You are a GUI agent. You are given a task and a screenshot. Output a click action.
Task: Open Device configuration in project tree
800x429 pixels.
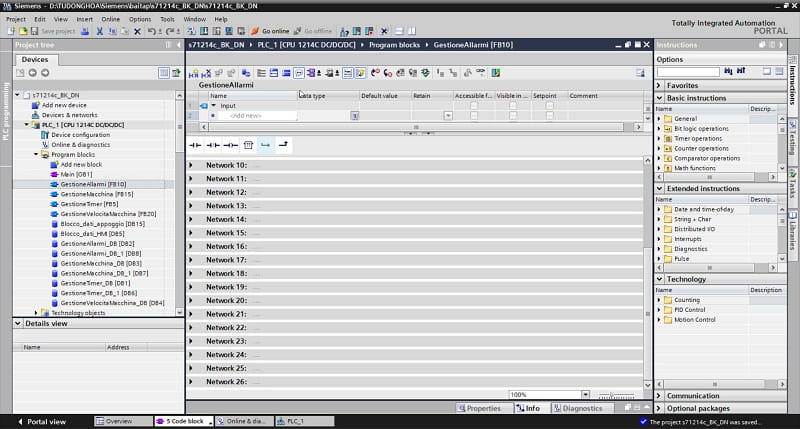click(x=80, y=135)
